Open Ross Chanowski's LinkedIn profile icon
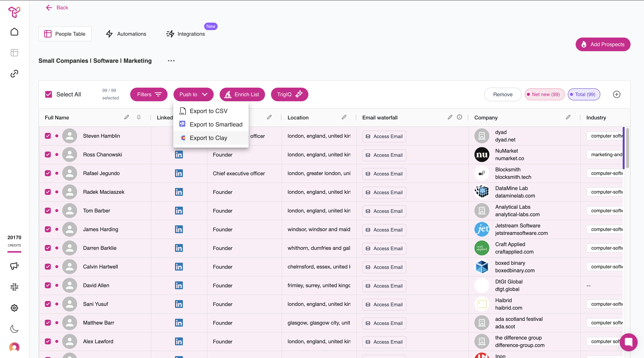The width and height of the screenshot is (644, 358). click(179, 155)
